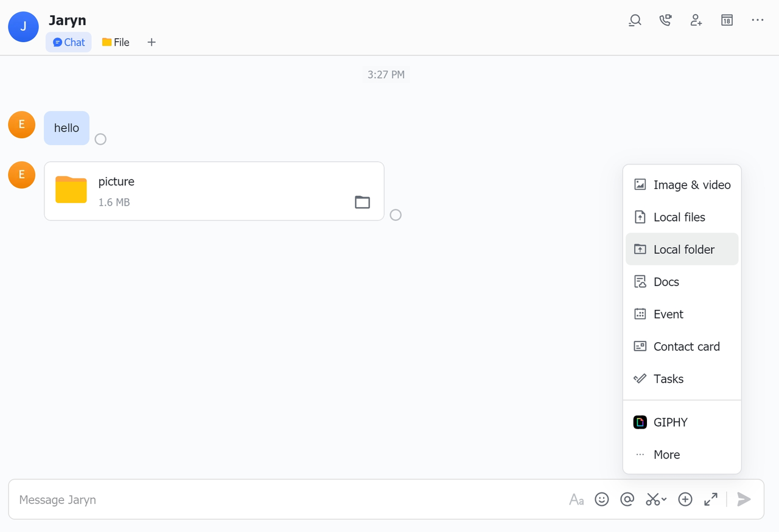Switch to the File tab
The height and width of the screenshot is (532, 779).
point(116,43)
